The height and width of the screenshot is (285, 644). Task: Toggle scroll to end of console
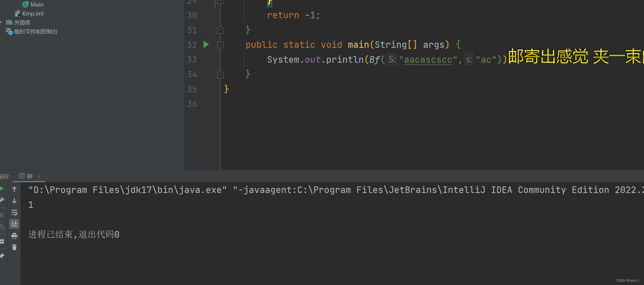(x=14, y=224)
